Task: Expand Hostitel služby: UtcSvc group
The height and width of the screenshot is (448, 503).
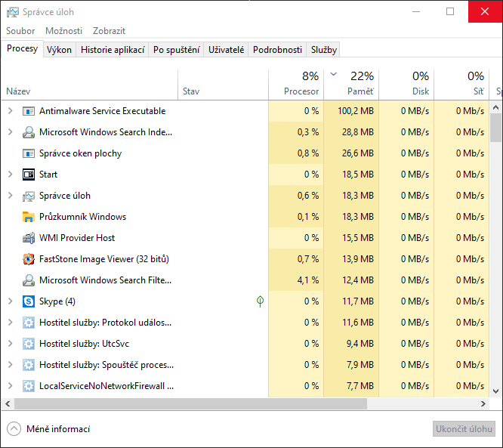Action: [10, 344]
